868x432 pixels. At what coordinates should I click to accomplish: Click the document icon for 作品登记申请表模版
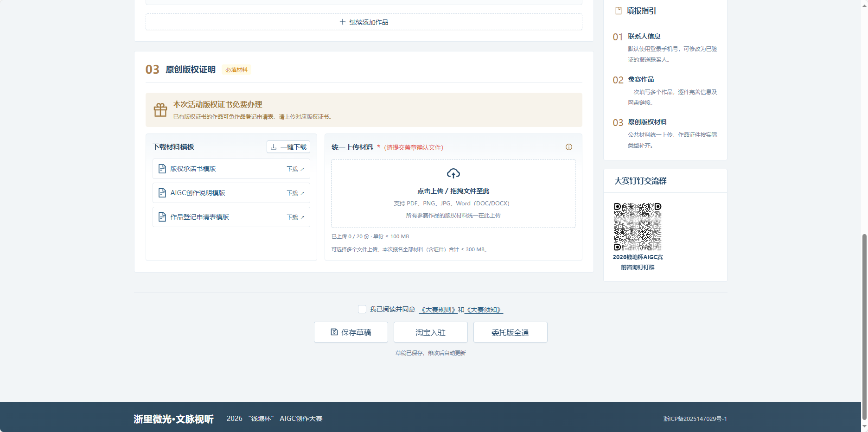point(162,217)
